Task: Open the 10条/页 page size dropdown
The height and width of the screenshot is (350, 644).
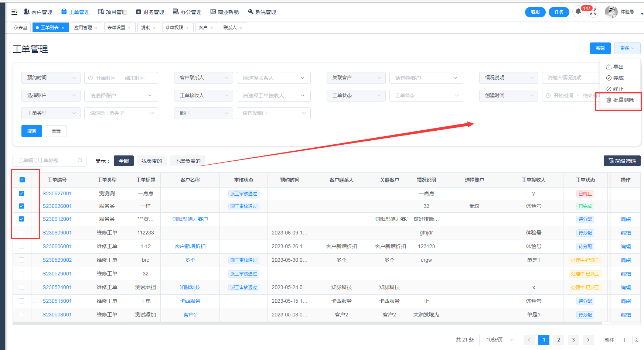Action: click(497, 340)
